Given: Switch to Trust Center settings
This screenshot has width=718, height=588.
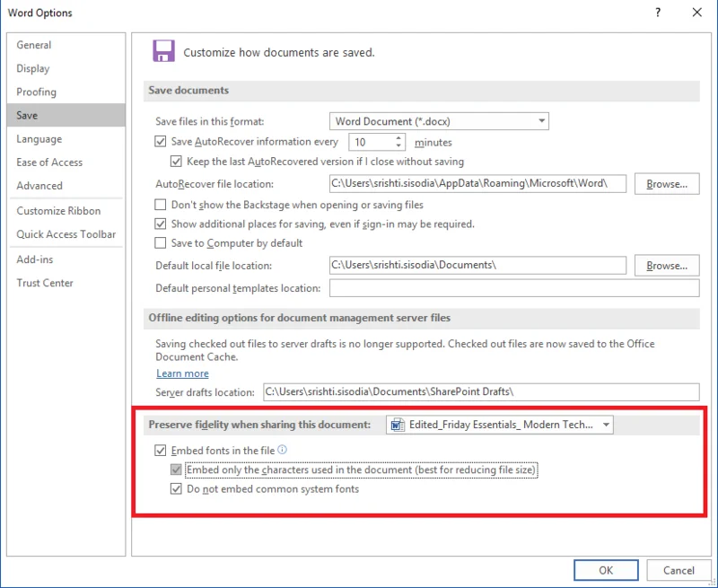Looking at the screenshot, I should (x=45, y=283).
